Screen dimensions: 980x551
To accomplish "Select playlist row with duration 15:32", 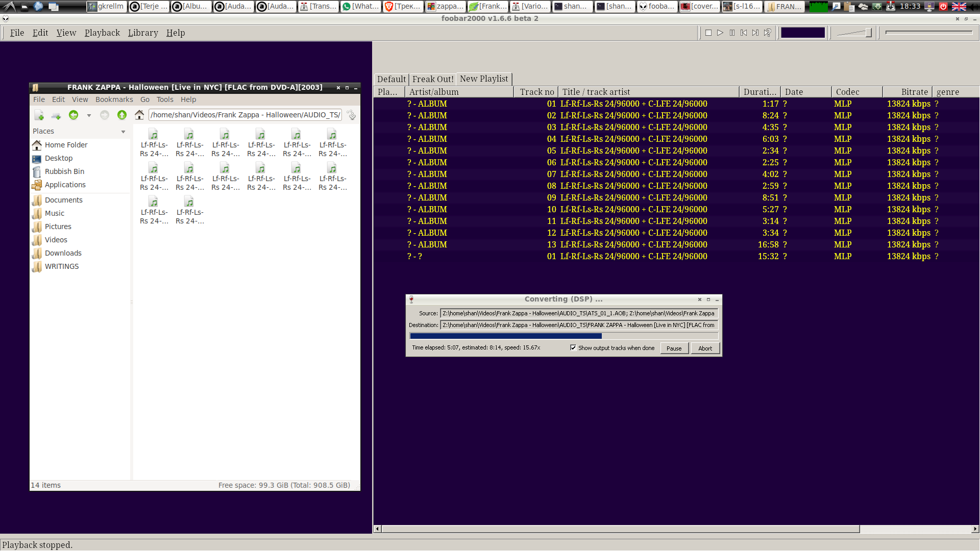I will (x=676, y=256).
